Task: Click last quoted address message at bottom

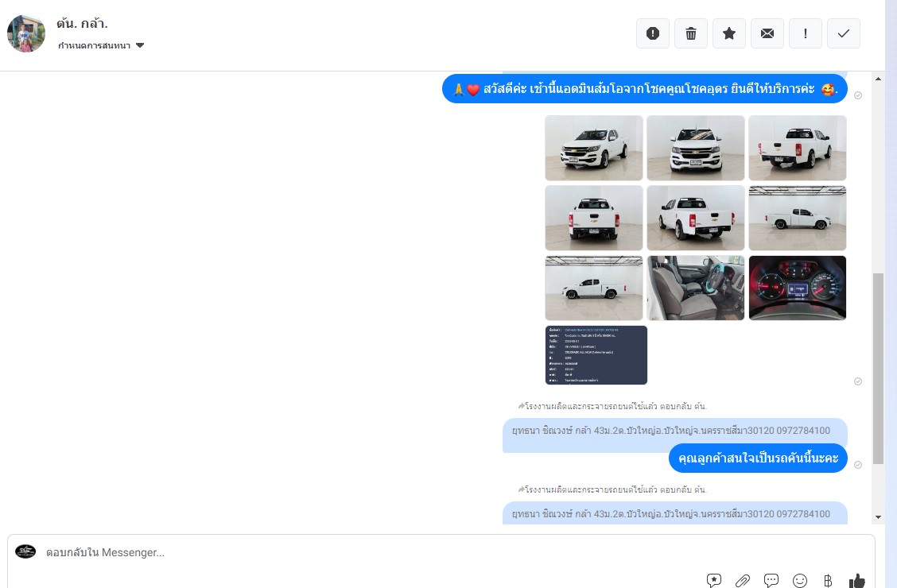Action: 674,513
